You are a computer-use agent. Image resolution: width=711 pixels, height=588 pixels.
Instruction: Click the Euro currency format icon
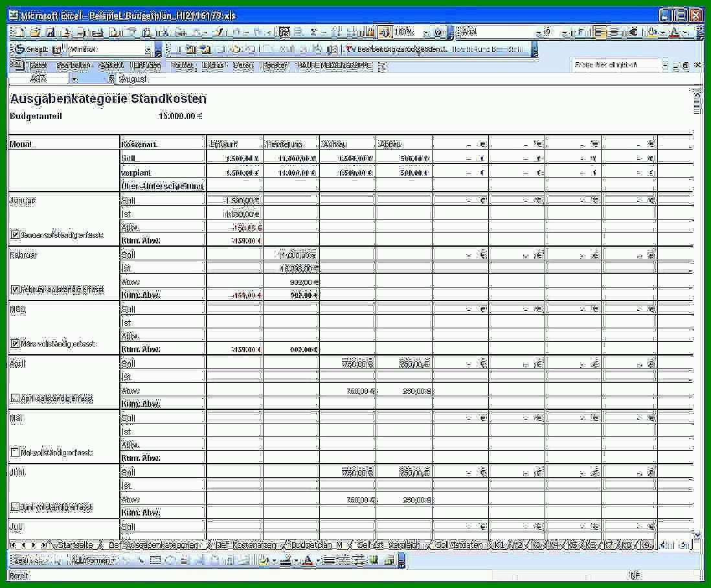pyautogui.click(x=633, y=32)
